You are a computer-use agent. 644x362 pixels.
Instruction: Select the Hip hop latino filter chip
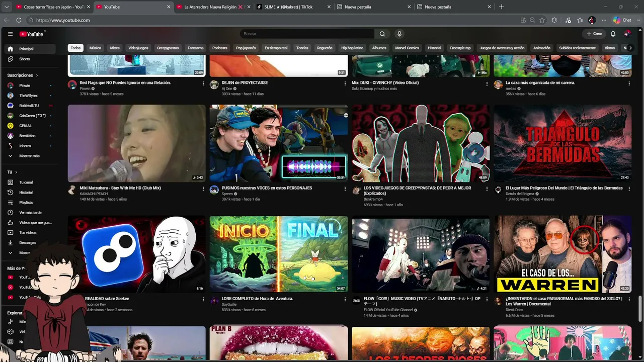pyautogui.click(x=352, y=48)
